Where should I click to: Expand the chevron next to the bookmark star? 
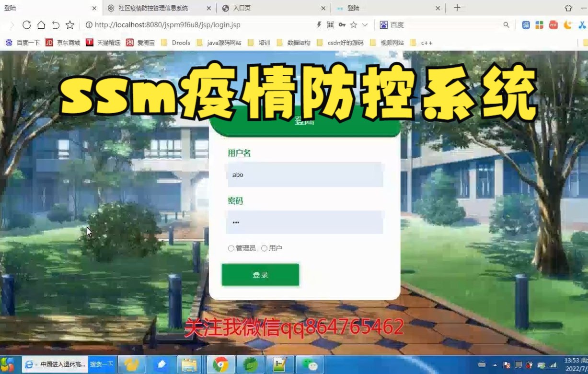[x=364, y=24]
